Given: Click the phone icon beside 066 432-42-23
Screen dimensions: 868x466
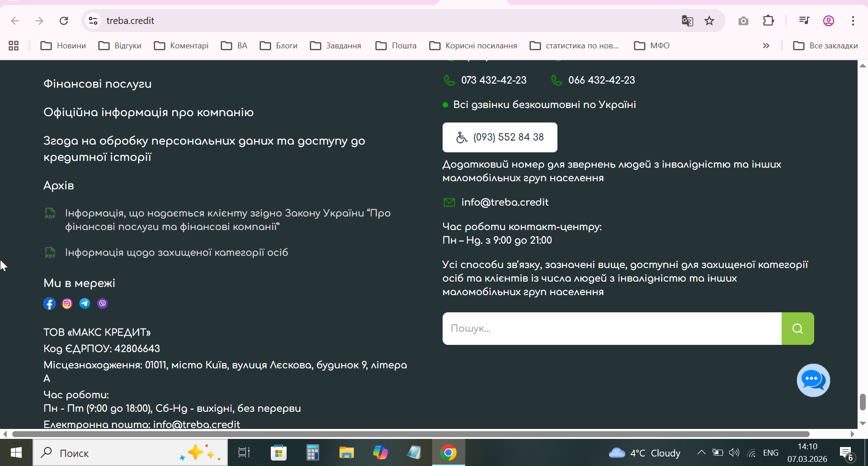Looking at the screenshot, I should [x=557, y=80].
